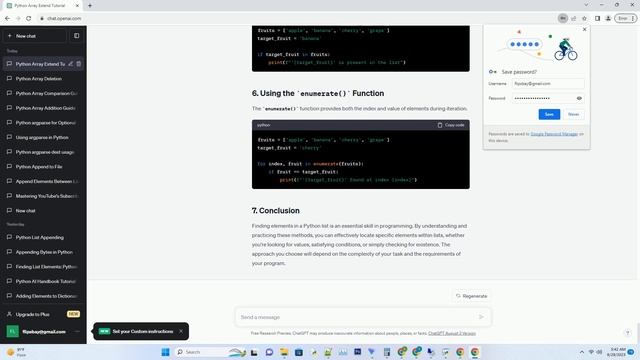The image size is (640, 360).
Task: Open the Windows Start menu
Action: pos(165,352)
